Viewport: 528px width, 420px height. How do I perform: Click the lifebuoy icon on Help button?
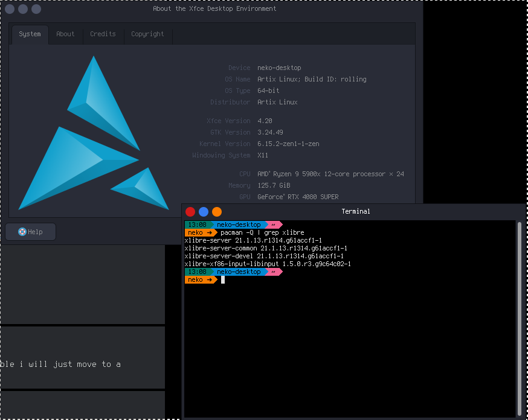point(22,232)
